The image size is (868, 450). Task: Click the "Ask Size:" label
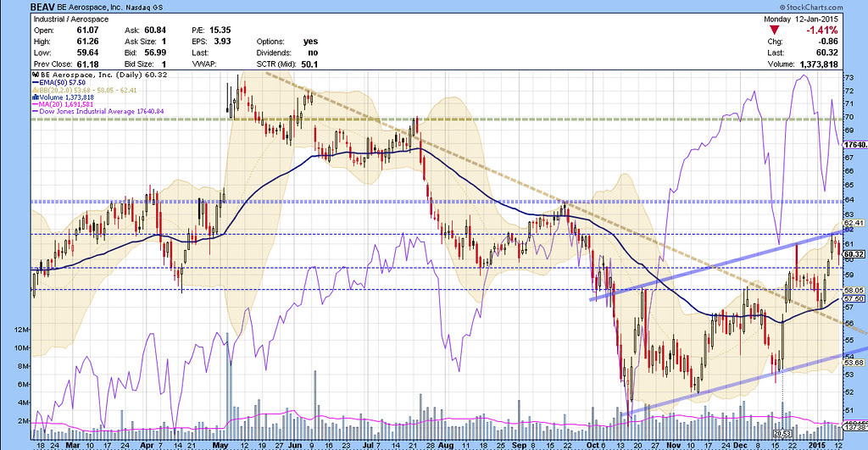(x=140, y=42)
